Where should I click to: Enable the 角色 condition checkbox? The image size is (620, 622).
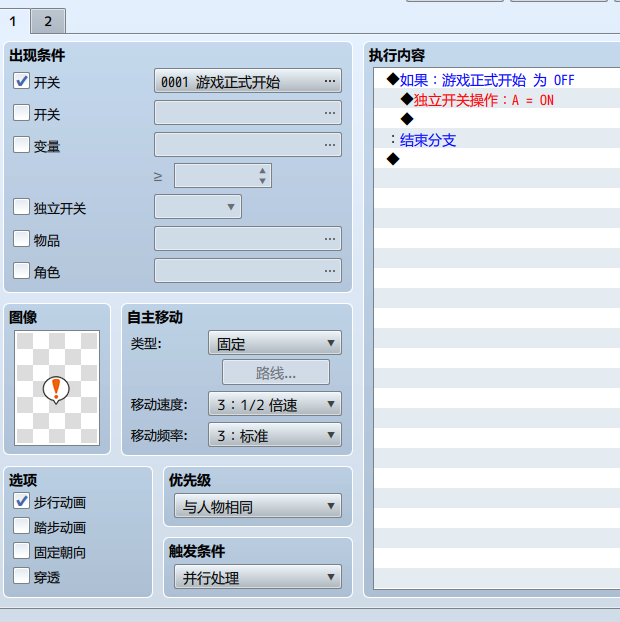pyautogui.click(x=21, y=271)
